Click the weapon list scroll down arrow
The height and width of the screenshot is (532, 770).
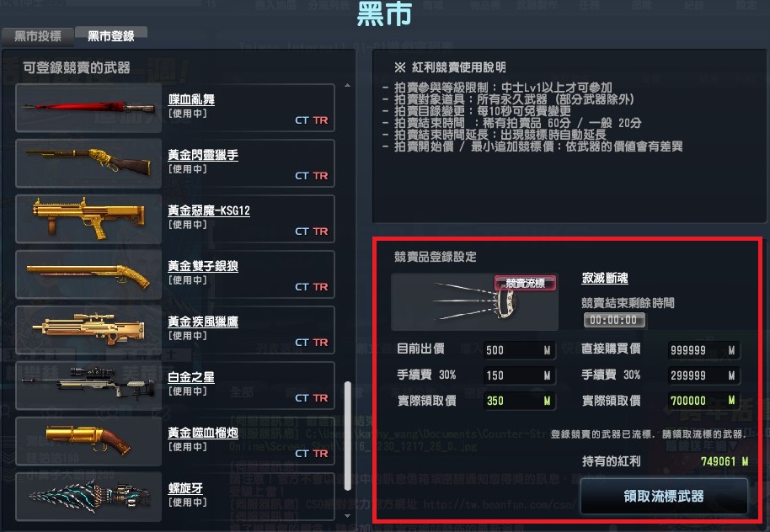[348, 516]
